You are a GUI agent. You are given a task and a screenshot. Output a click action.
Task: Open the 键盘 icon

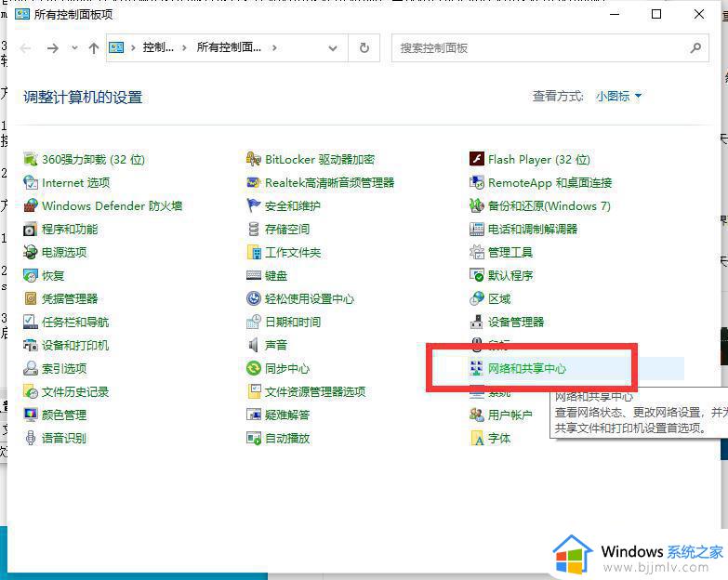254,276
